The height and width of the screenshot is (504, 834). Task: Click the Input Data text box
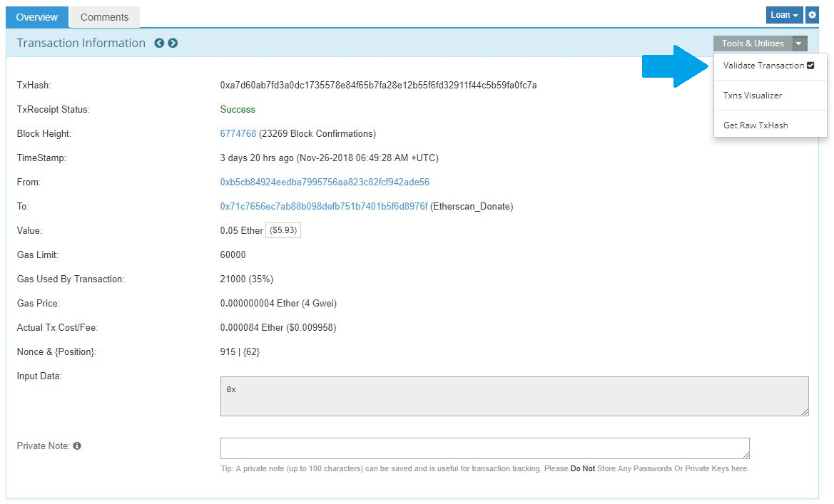[x=514, y=396]
